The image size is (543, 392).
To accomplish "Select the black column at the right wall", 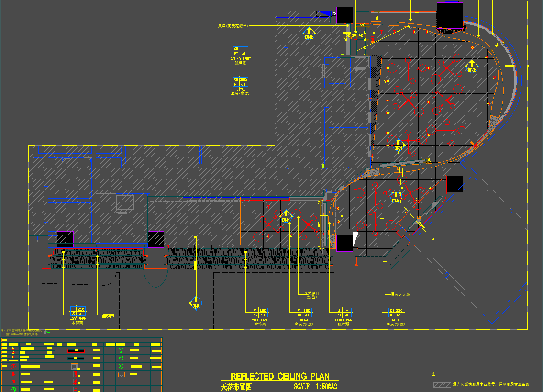I will tap(454, 184).
